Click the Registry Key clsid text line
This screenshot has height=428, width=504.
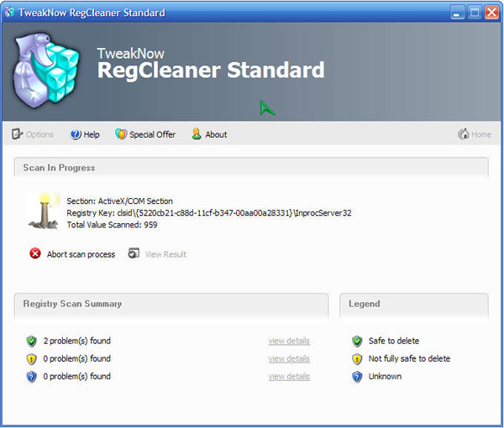(209, 213)
